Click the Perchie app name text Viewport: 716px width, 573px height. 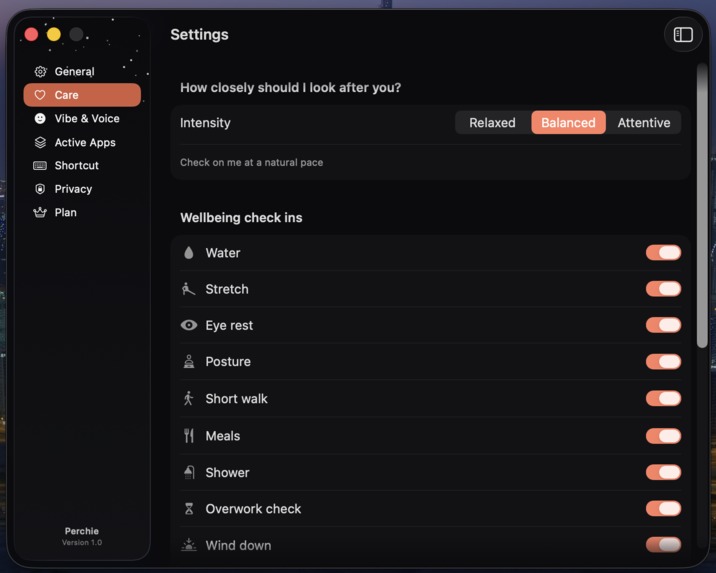click(82, 531)
